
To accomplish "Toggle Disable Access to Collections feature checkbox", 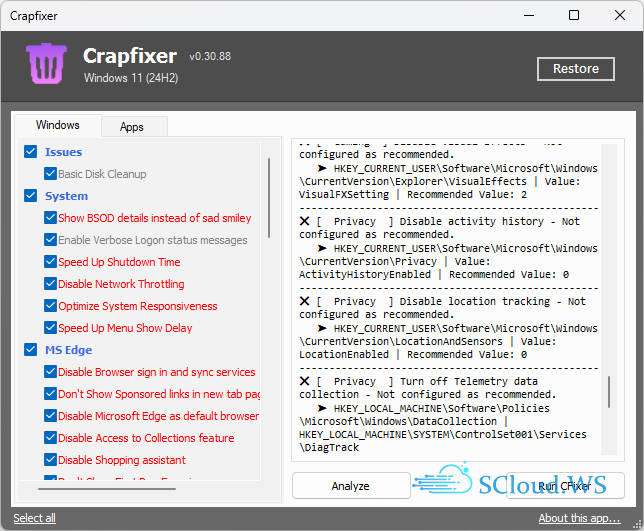I will (50, 437).
